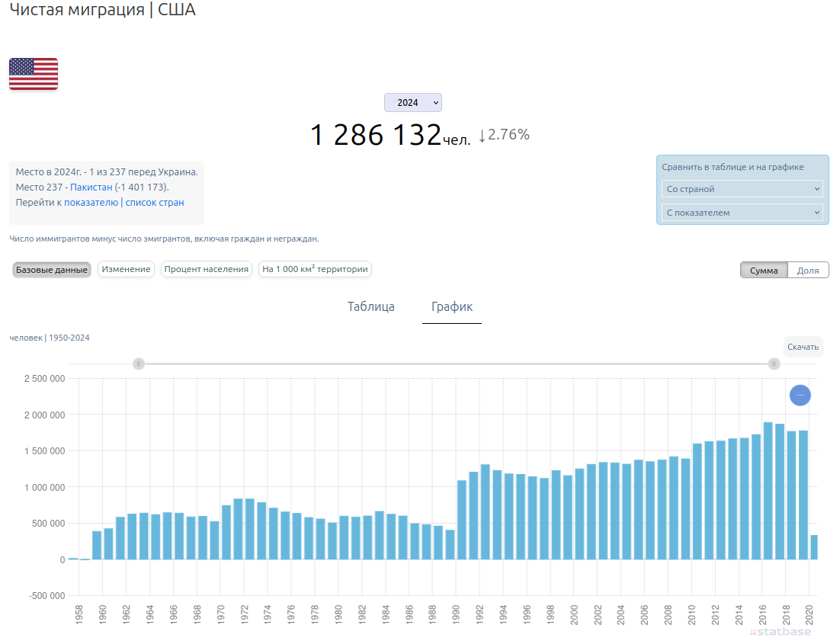Select the Базовые данные toggle
Image resolution: width=840 pixels, height=644 pixels.
coord(52,270)
